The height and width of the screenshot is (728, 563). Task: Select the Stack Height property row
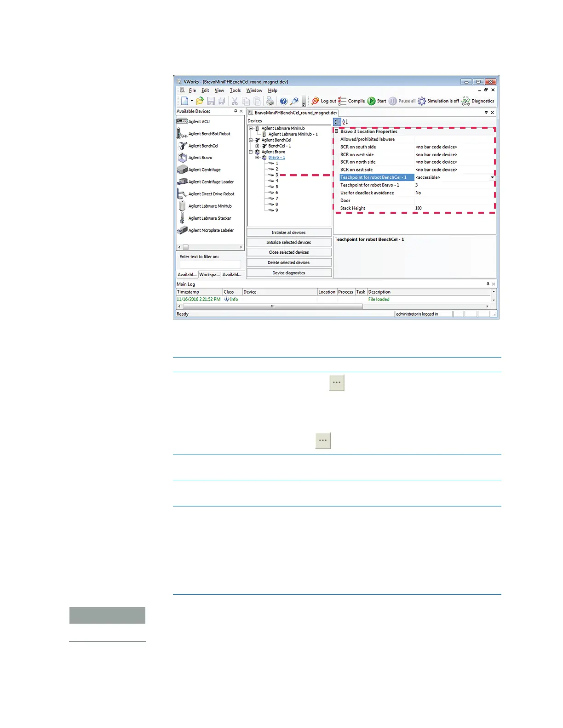point(414,208)
